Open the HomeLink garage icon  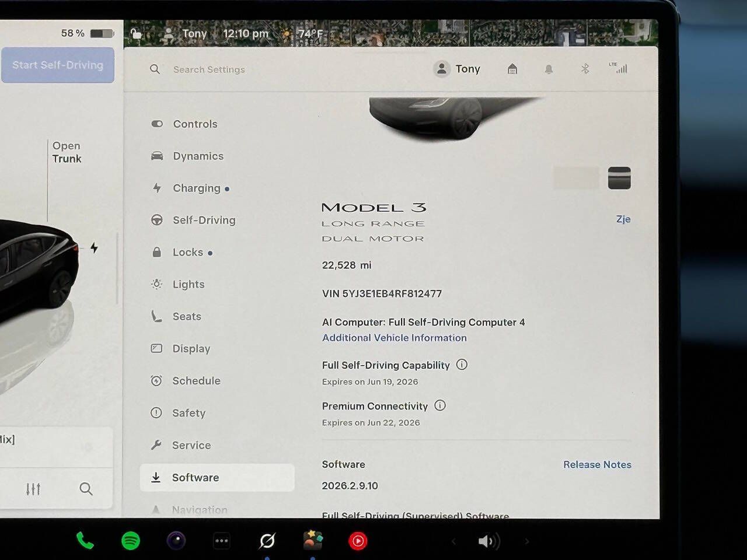[512, 69]
